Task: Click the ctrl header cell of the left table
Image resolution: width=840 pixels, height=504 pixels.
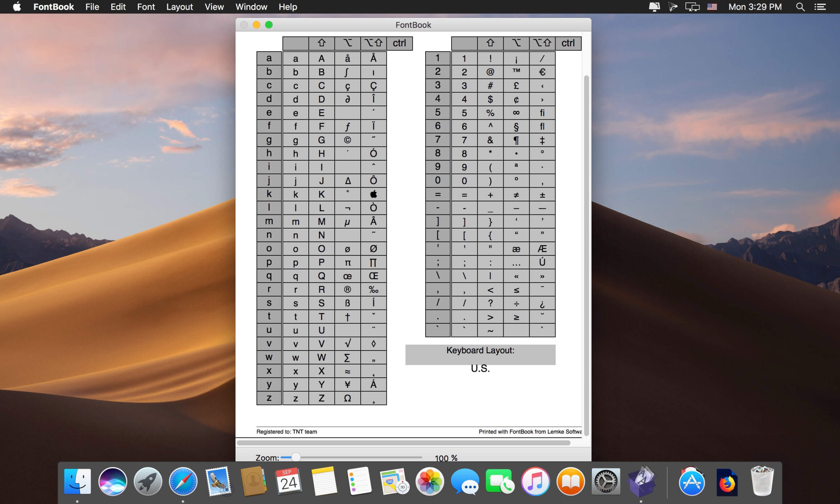Action: (x=400, y=43)
